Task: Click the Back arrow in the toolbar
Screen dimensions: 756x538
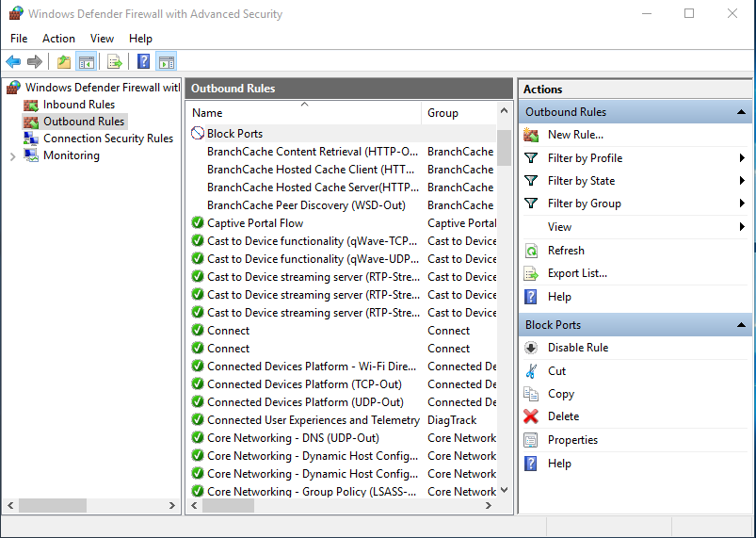Action: tap(13, 62)
